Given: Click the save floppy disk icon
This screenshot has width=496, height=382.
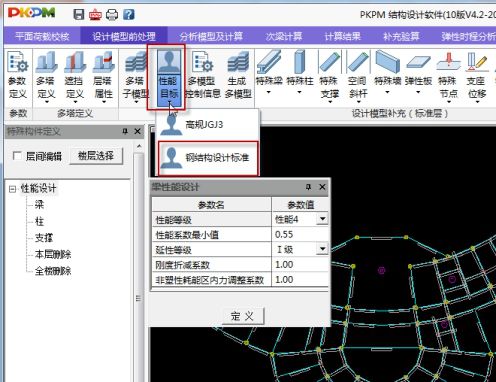Looking at the screenshot, I should click(79, 14).
